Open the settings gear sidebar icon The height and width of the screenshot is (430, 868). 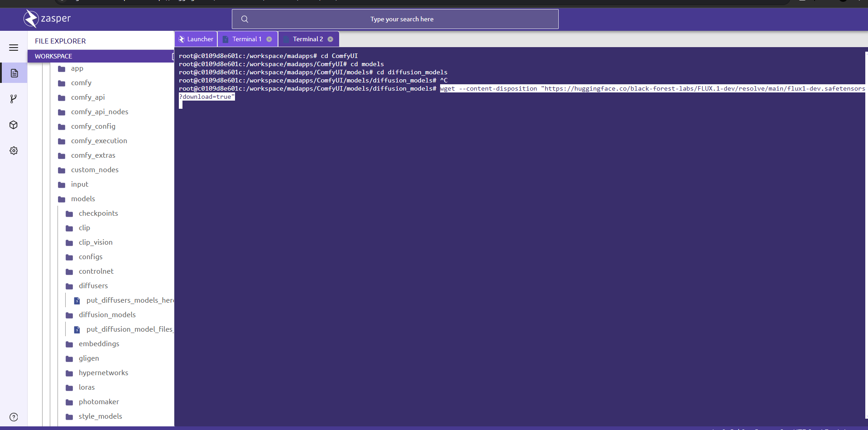tap(14, 150)
